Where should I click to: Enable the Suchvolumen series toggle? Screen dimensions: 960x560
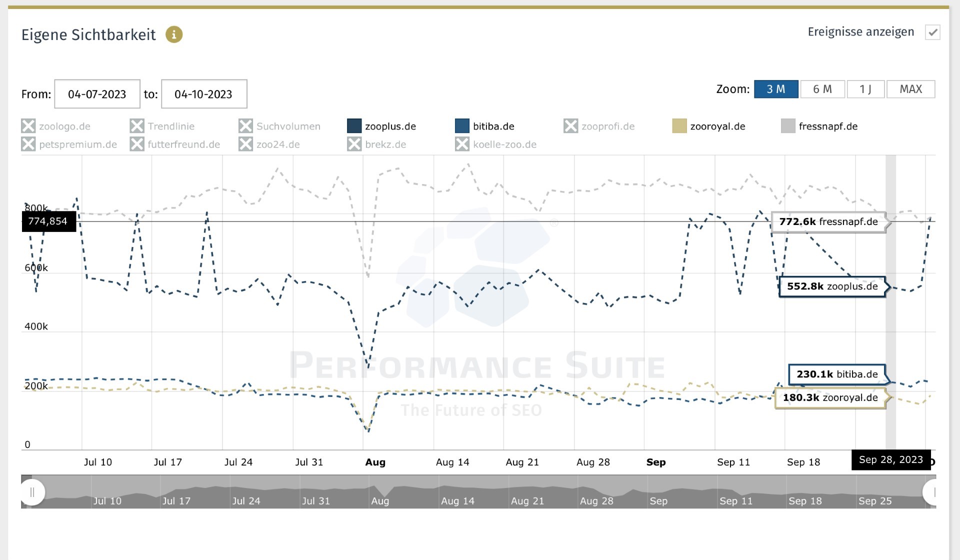click(245, 126)
